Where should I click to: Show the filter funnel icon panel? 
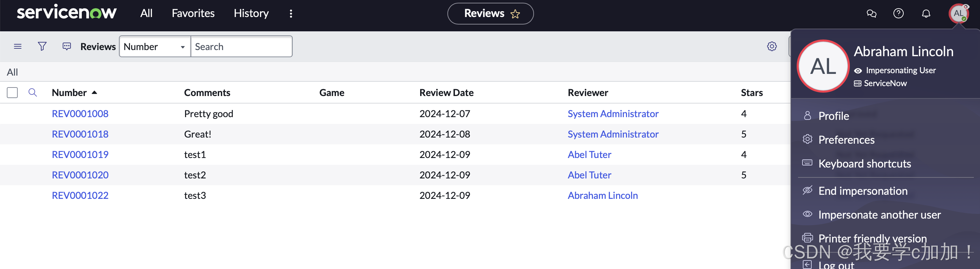(42, 46)
